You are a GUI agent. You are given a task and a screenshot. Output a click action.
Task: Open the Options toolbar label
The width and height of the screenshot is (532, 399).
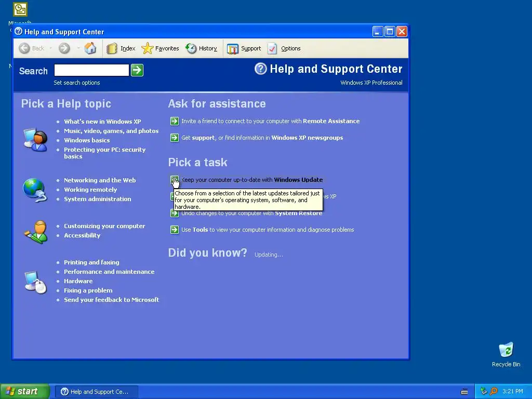click(291, 48)
